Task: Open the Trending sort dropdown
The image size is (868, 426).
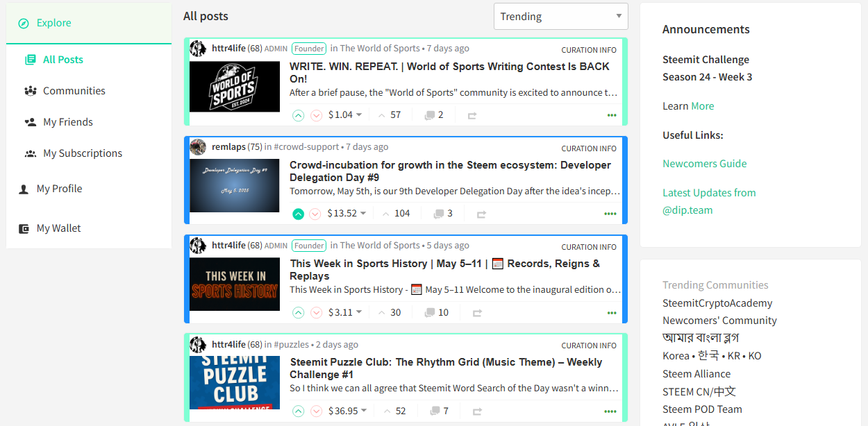Action: tap(561, 17)
